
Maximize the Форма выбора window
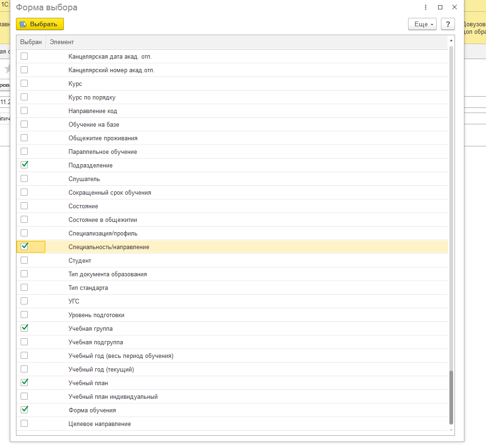440,8
